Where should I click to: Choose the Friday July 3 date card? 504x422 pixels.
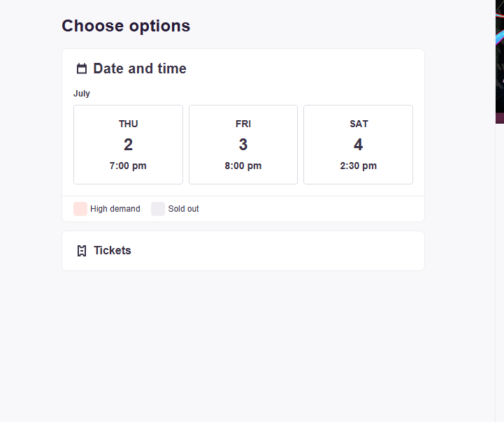pyautogui.click(x=243, y=145)
